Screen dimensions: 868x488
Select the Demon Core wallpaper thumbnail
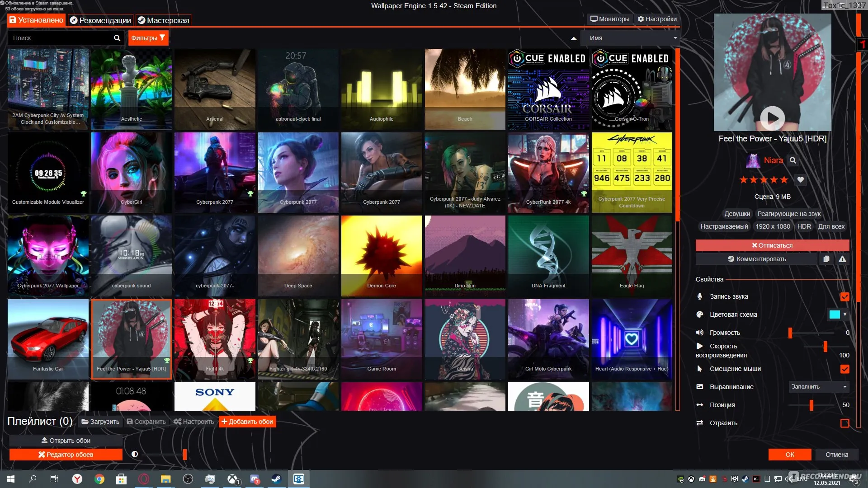point(381,256)
